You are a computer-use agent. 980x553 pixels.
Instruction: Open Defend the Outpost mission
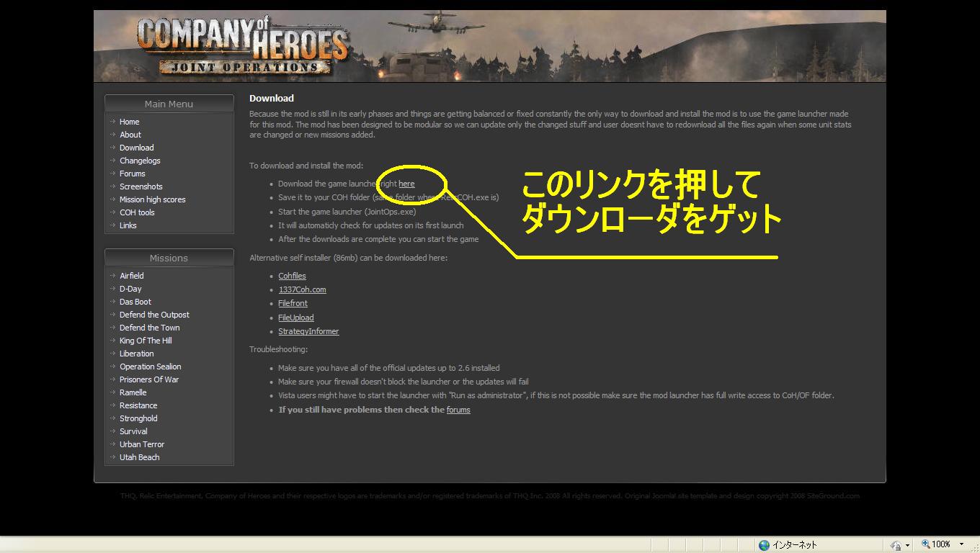[154, 315]
